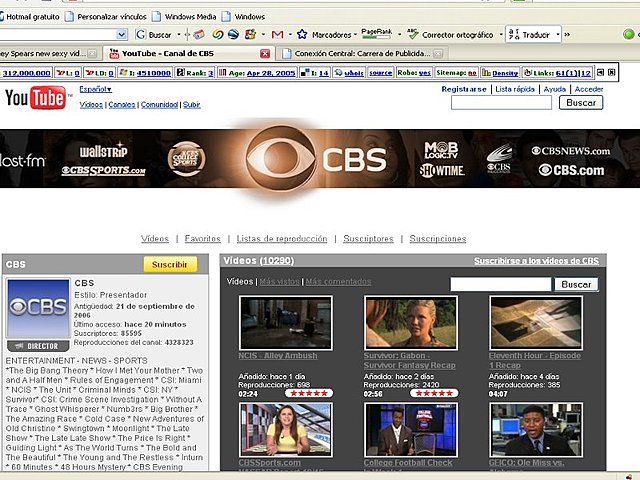Viewport: 640px width, 480px height.
Task: Click the CBSSports.com logo in banner
Action: pyautogui.click(x=103, y=171)
